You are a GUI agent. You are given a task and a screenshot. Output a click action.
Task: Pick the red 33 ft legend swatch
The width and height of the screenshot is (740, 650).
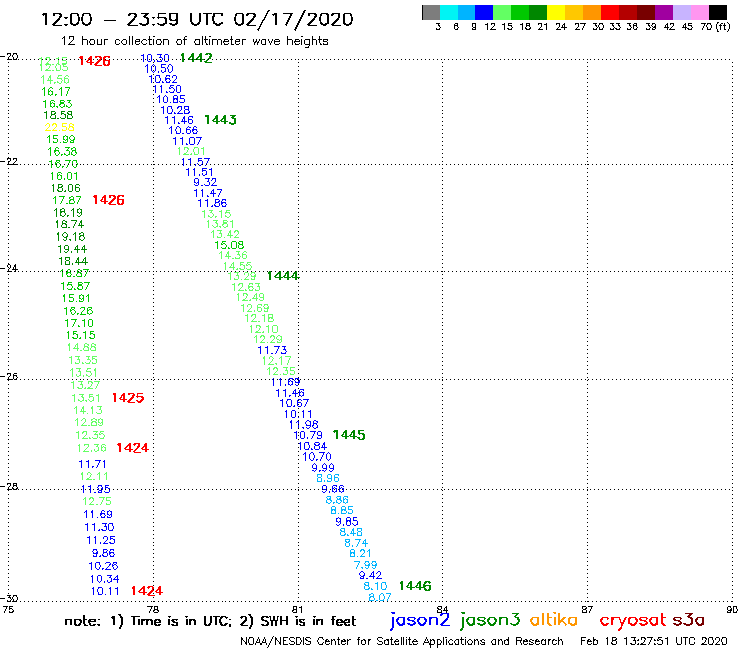(610, 12)
